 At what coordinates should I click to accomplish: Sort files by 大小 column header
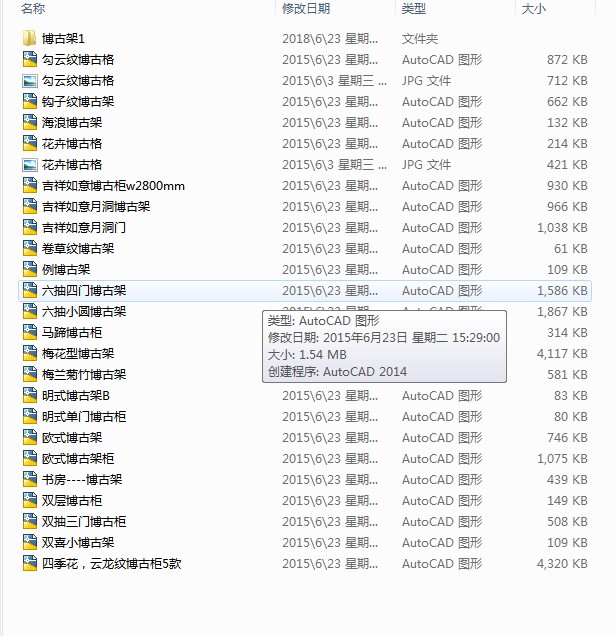(x=533, y=9)
